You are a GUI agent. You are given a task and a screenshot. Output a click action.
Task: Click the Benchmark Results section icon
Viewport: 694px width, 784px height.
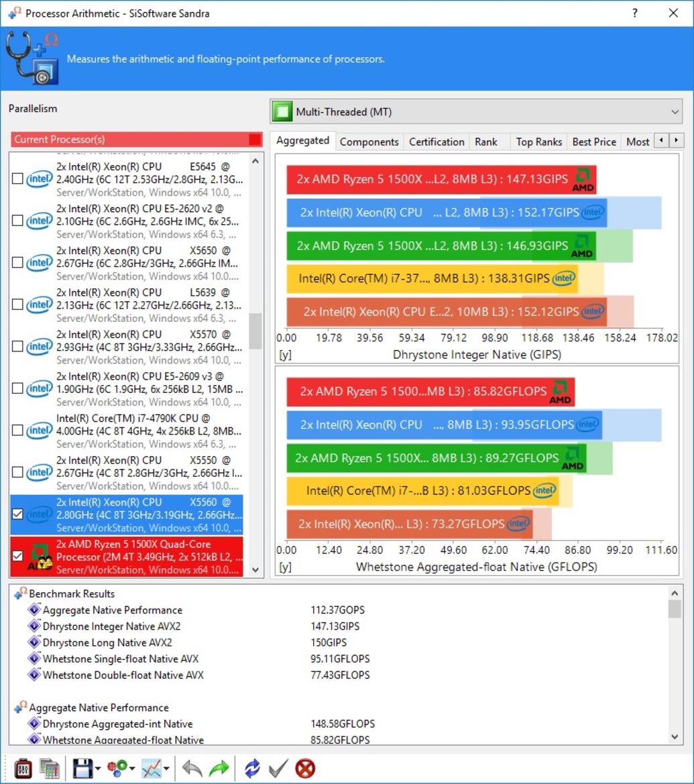(x=21, y=593)
